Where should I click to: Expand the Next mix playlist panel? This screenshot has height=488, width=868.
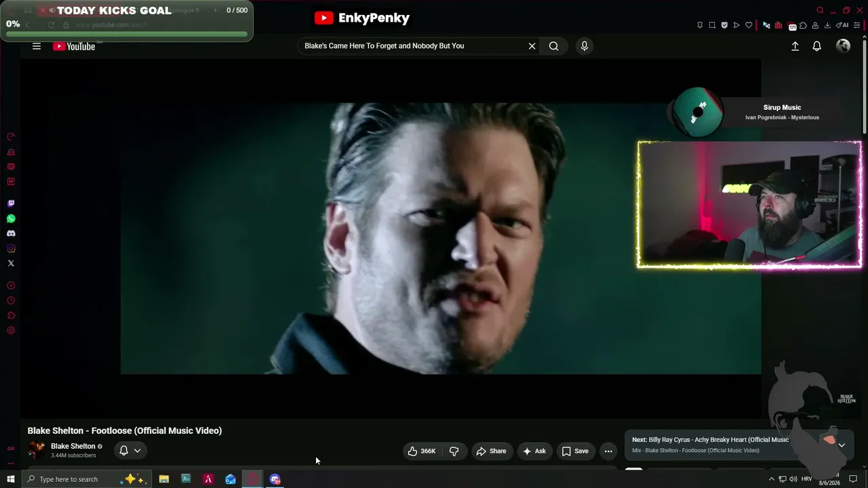coord(842,445)
